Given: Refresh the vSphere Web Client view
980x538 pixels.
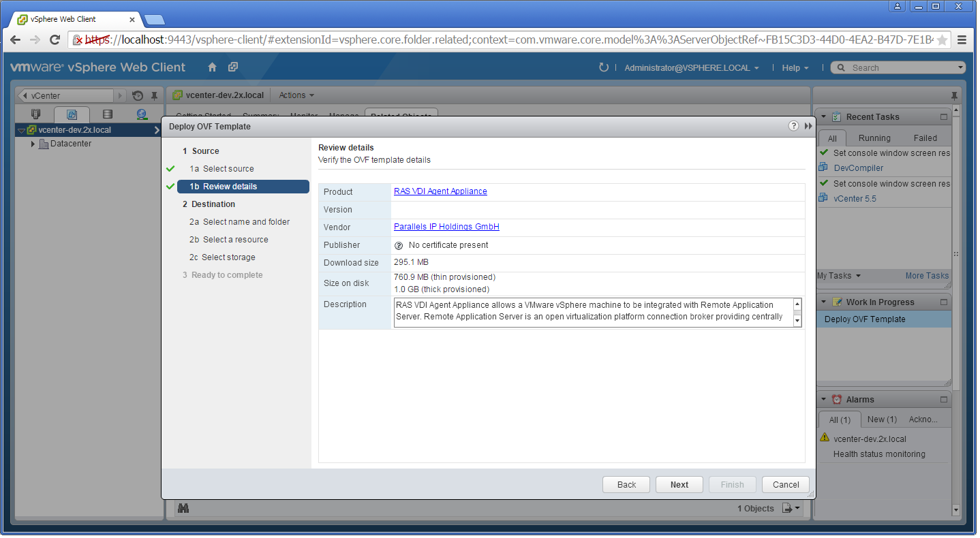Looking at the screenshot, I should click(603, 67).
